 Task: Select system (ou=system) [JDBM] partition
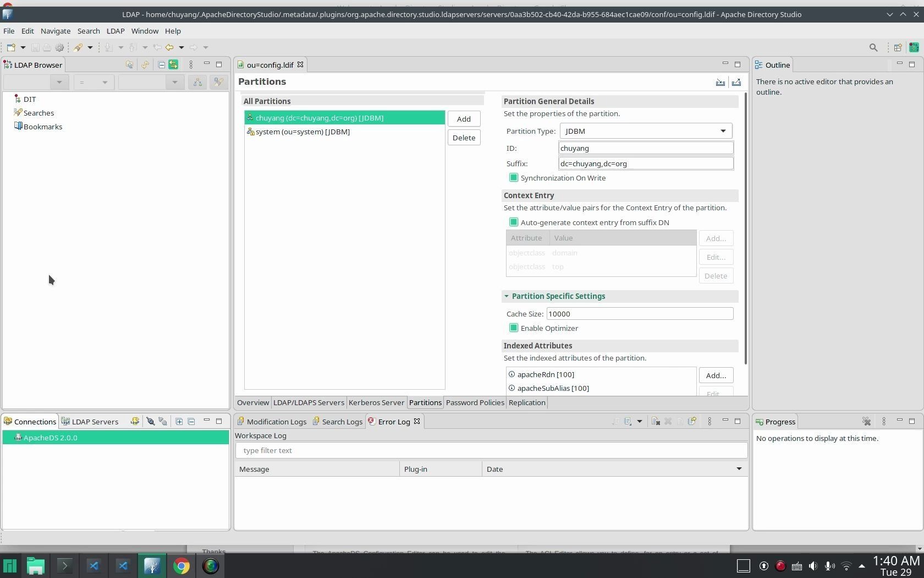[344, 132]
